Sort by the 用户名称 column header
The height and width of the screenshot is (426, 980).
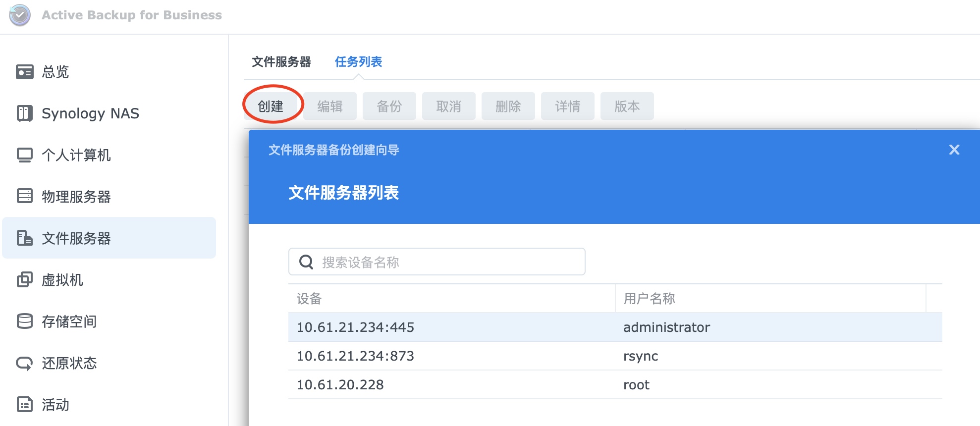[x=770, y=299]
